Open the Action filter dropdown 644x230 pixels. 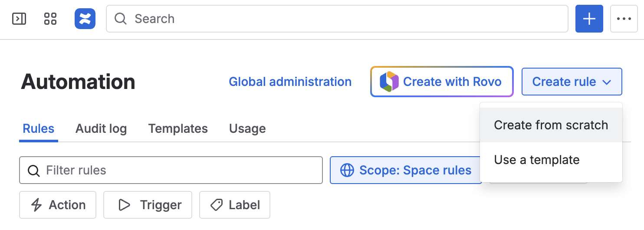pyautogui.click(x=58, y=205)
